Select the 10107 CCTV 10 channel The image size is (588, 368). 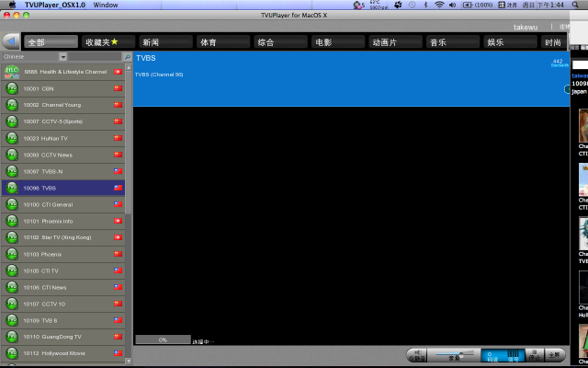63,304
